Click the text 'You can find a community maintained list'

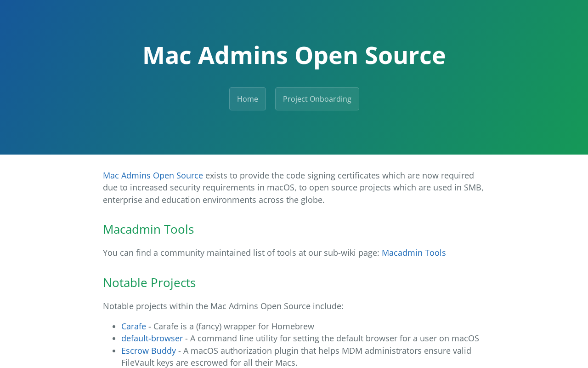tap(184, 253)
